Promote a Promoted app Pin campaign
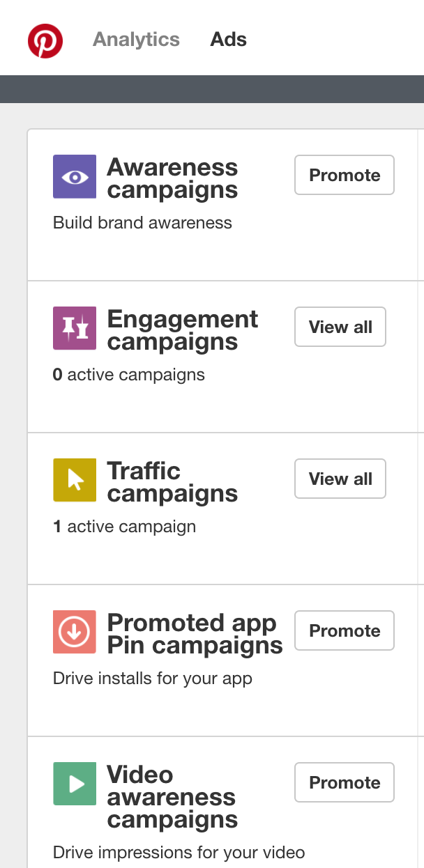This screenshot has width=424, height=868. coord(344,630)
